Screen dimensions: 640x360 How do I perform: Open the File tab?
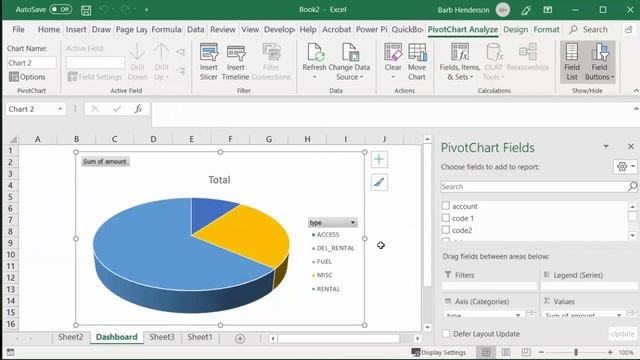coord(18,29)
